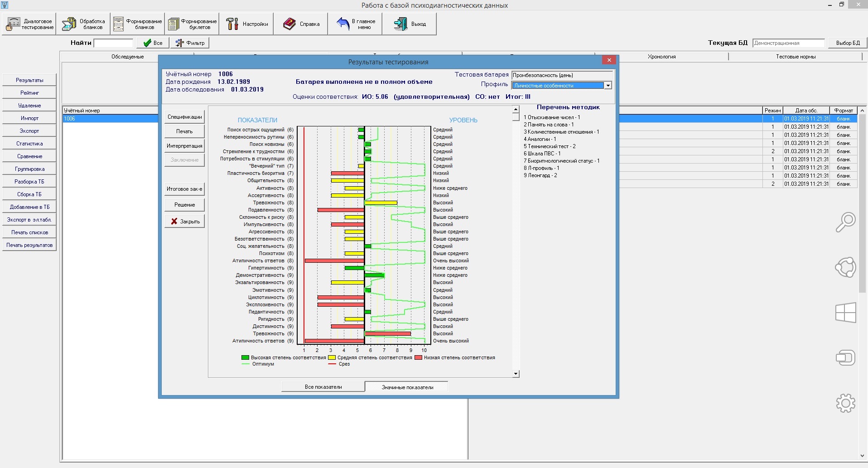Click the Windows Start charm icon
This screenshot has height=468, width=868.
tap(845, 313)
